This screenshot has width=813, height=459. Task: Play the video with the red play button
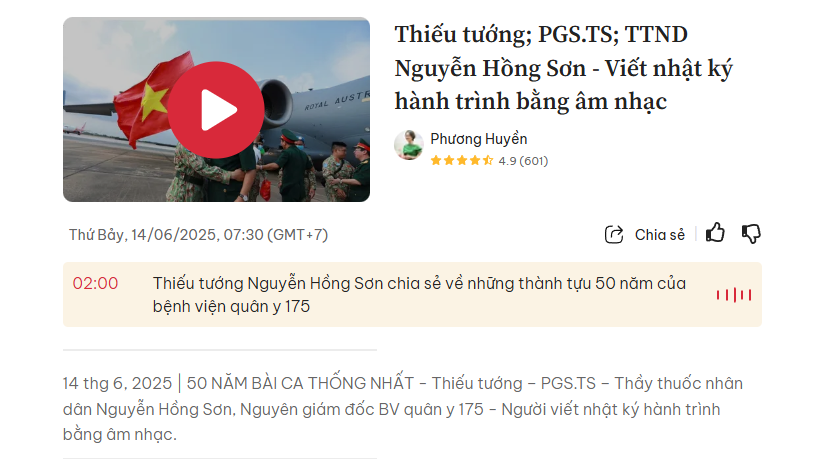pyautogui.click(x=215, y=110)
